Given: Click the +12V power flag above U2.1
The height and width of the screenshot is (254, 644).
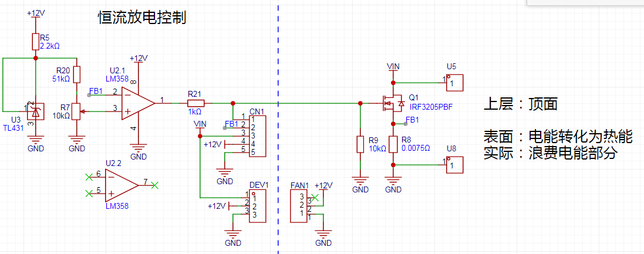Looking at the screenshot, I should pyautogui.click(x=139, y=60).
